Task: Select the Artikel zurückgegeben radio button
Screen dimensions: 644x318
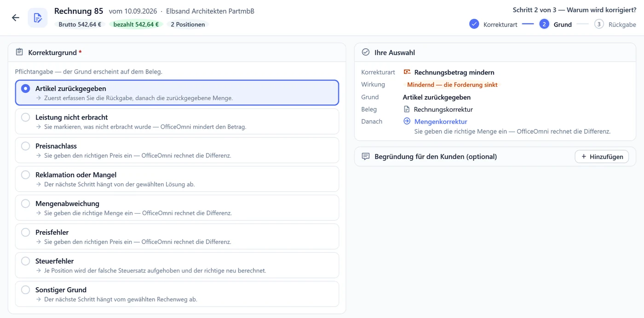Action: (26, 88)
